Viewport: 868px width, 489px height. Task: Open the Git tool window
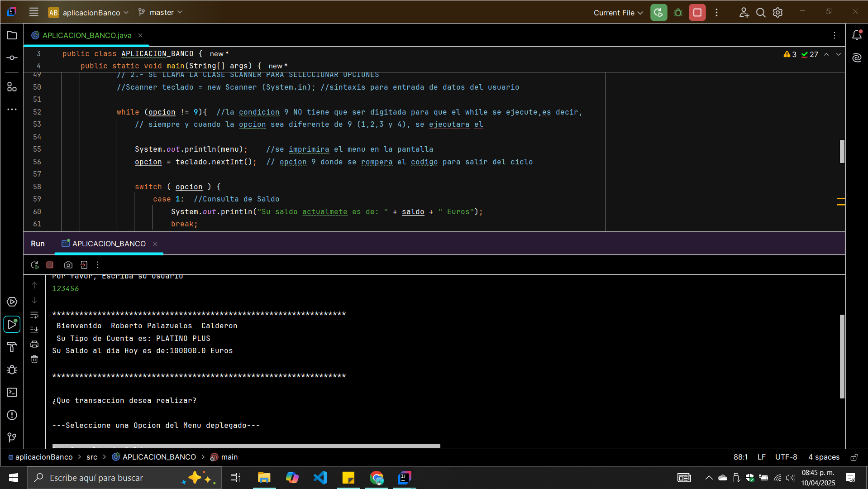12,437
